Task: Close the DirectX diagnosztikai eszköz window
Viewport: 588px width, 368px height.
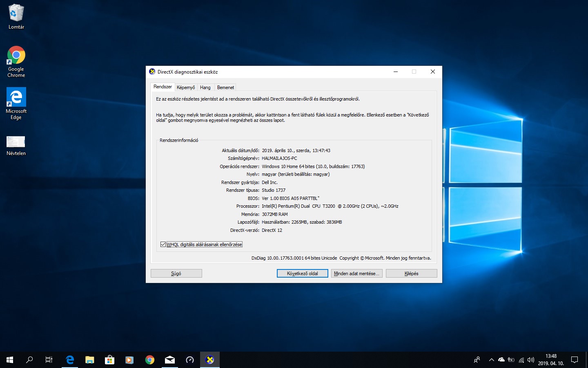Action: [433, 72]
